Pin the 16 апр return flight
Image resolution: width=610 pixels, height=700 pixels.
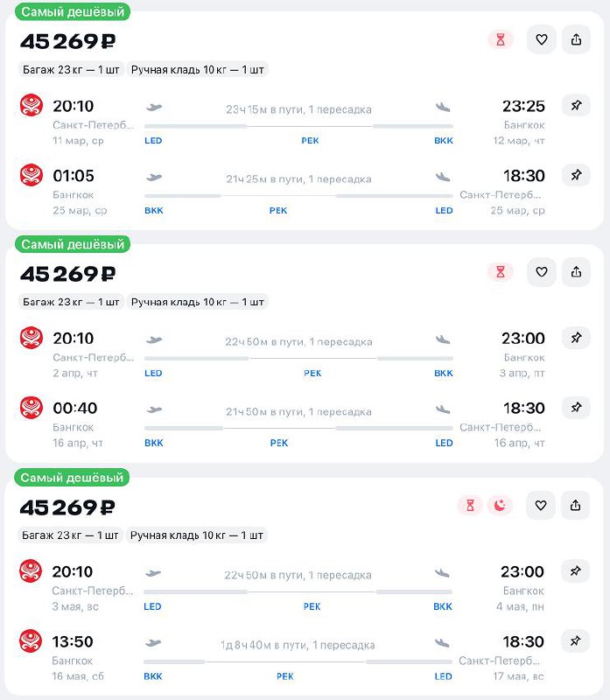click(576, 408)
